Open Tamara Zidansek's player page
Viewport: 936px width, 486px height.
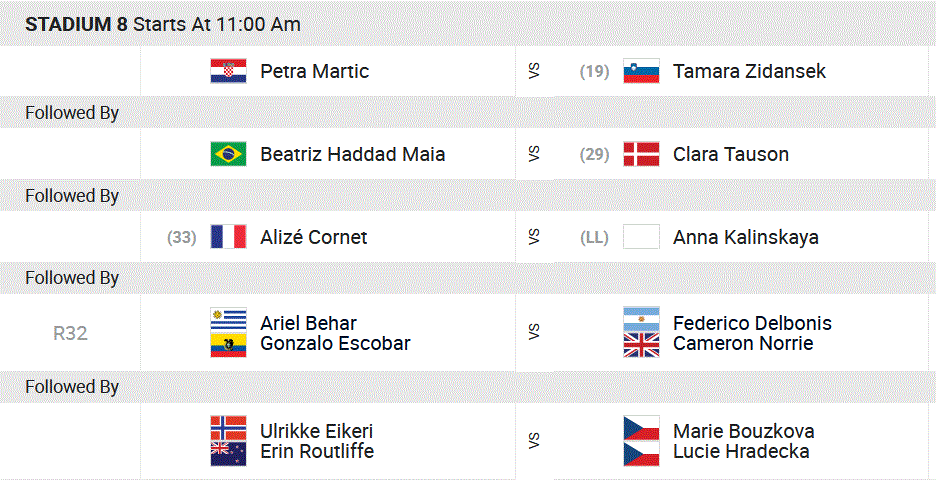pos(749,71)
